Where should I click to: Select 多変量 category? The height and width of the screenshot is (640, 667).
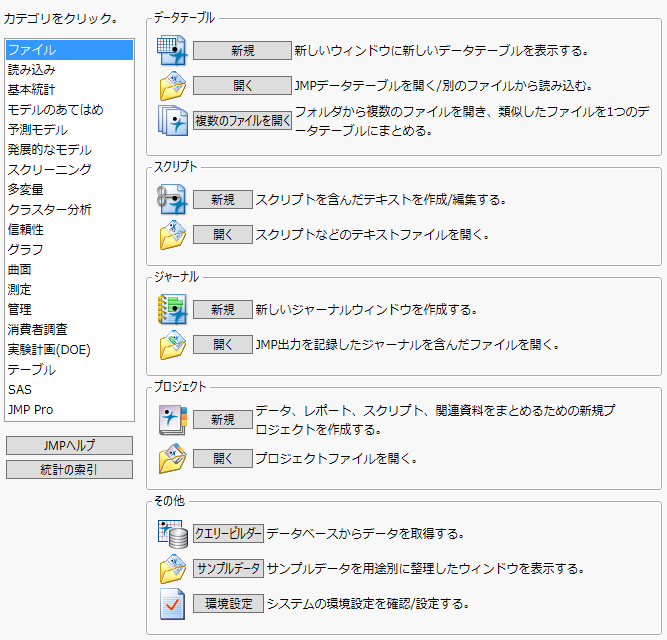pyautogui.click(x=69, y=190)
